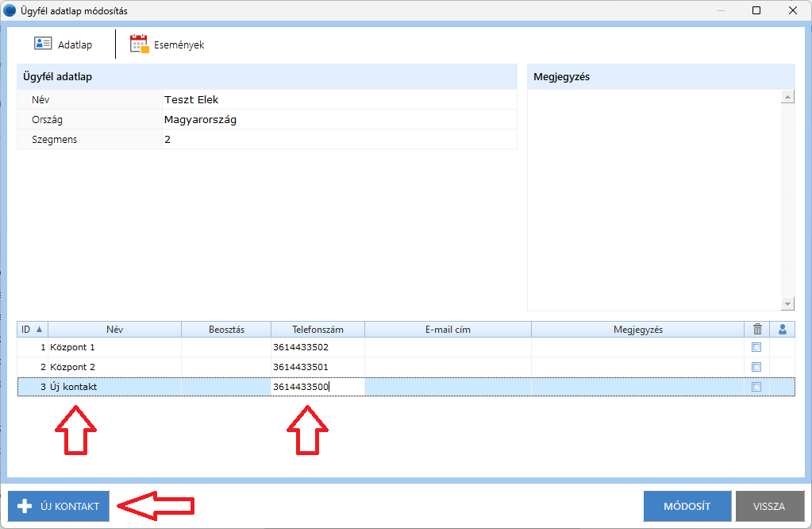
Task: Open the Adatlap tab
Action: click(75, 45)
